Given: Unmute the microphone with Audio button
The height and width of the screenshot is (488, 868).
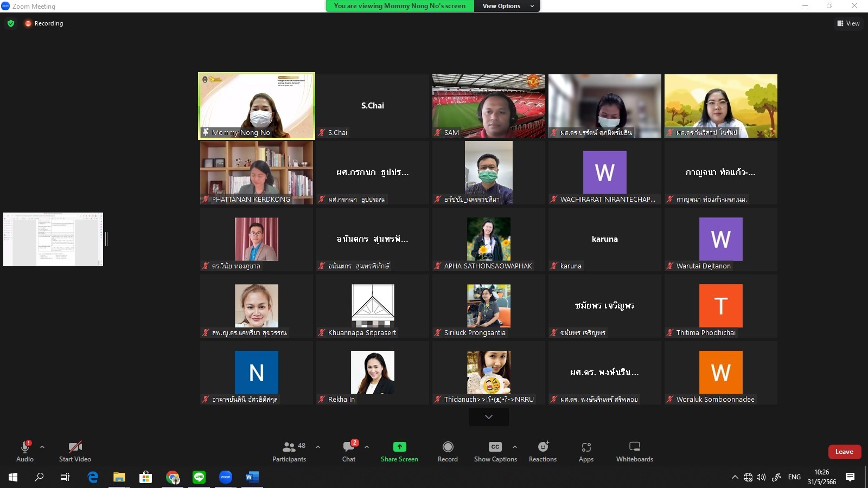Looking at the screenshot, I should (x=25, y=451).
